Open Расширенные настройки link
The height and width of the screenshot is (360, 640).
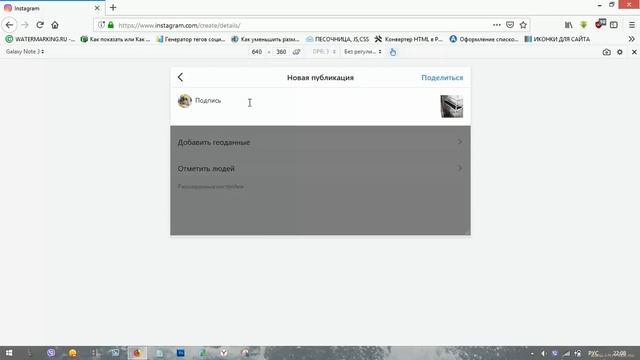pos(211,187)
